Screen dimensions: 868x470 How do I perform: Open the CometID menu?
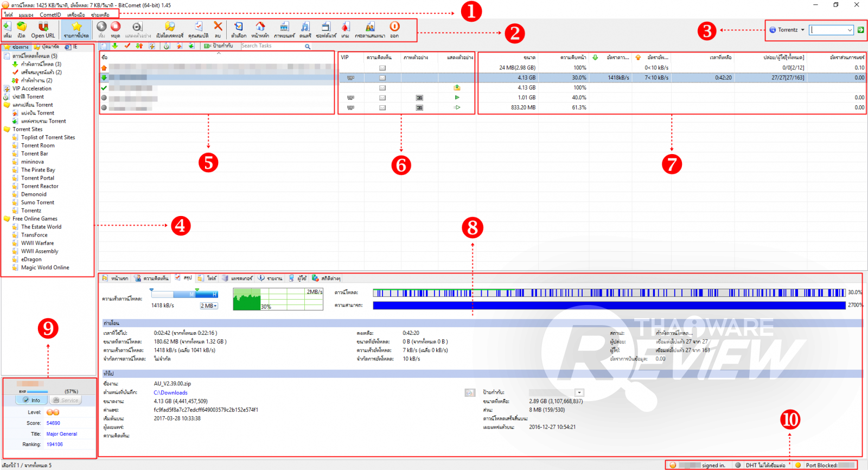[x=50, y=15]
